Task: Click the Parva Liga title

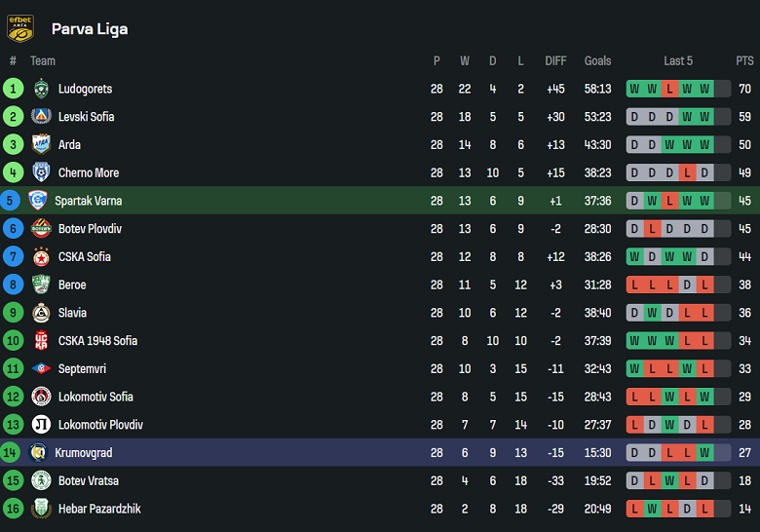Action: 90,29
